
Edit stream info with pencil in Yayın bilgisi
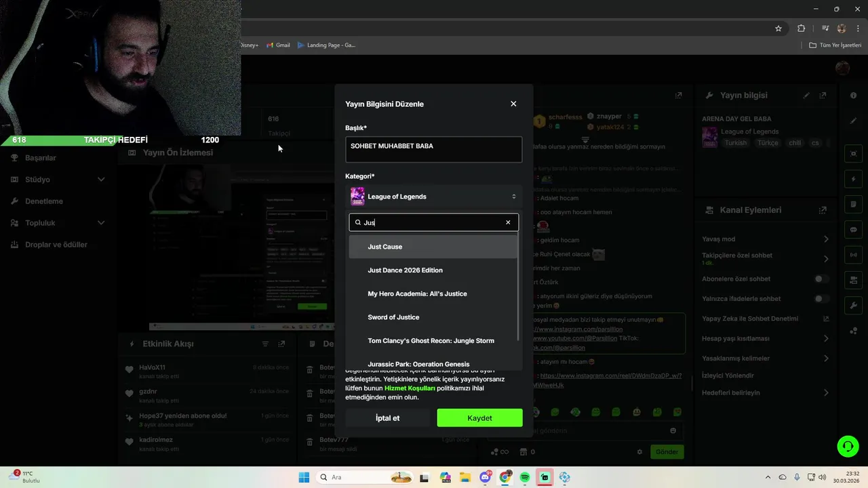pyautogui.click(x=806, y=96)
